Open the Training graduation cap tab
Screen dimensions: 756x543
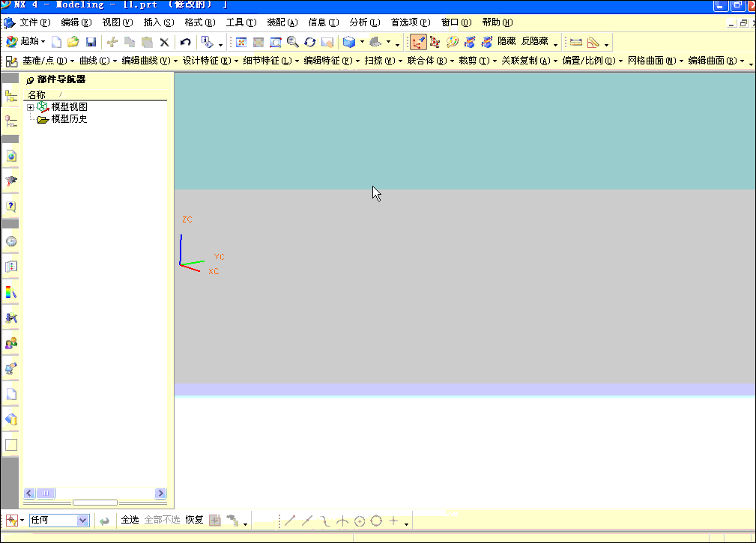pyautogui.click(x=11, y=181)
